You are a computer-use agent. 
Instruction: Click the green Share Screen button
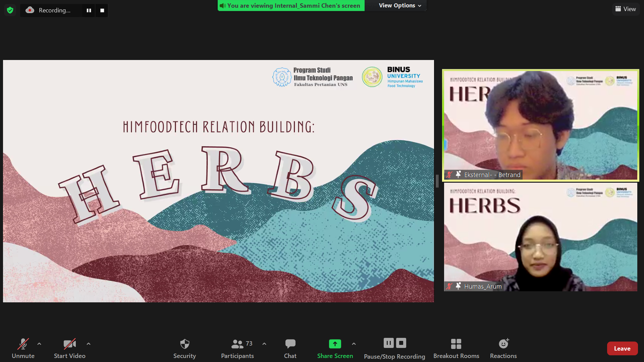pos(335,348)
